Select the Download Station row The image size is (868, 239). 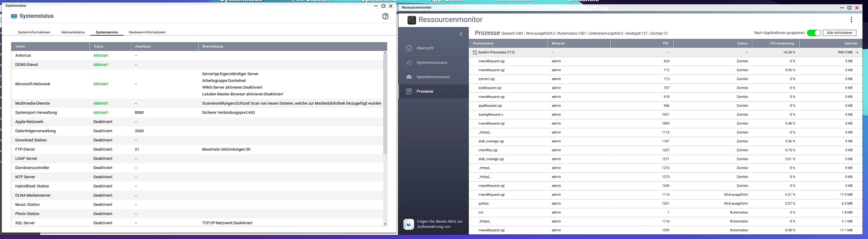(x=197, y=140)
